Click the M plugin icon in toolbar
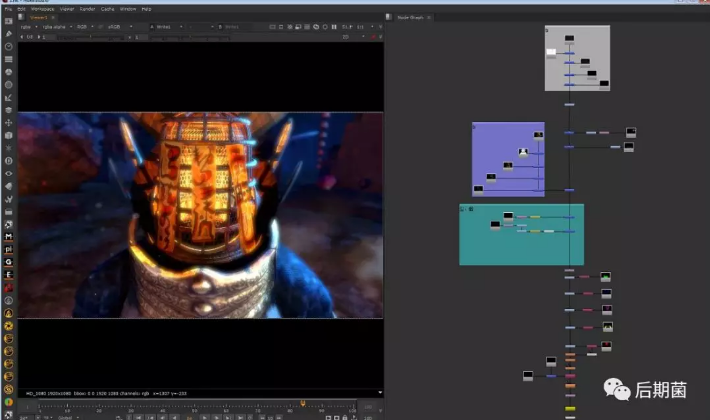This screenshot has height=420, width=710. 9,237
